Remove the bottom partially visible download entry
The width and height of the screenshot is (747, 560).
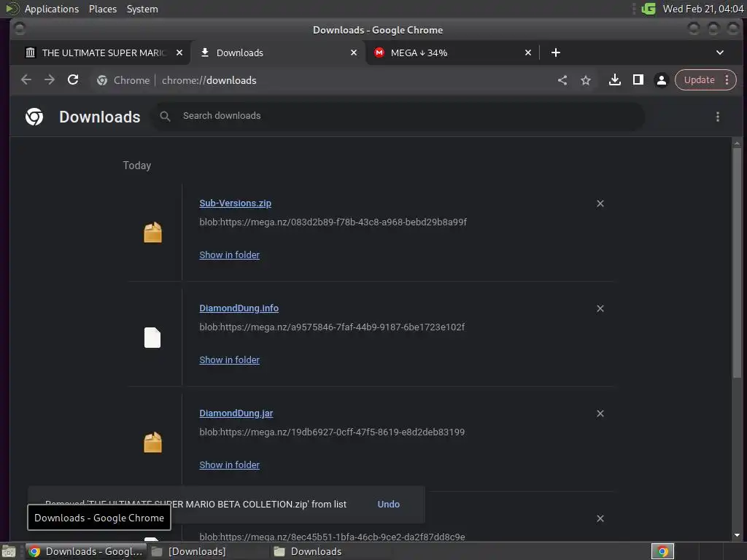pyautogui.click(x=600, y=518)
